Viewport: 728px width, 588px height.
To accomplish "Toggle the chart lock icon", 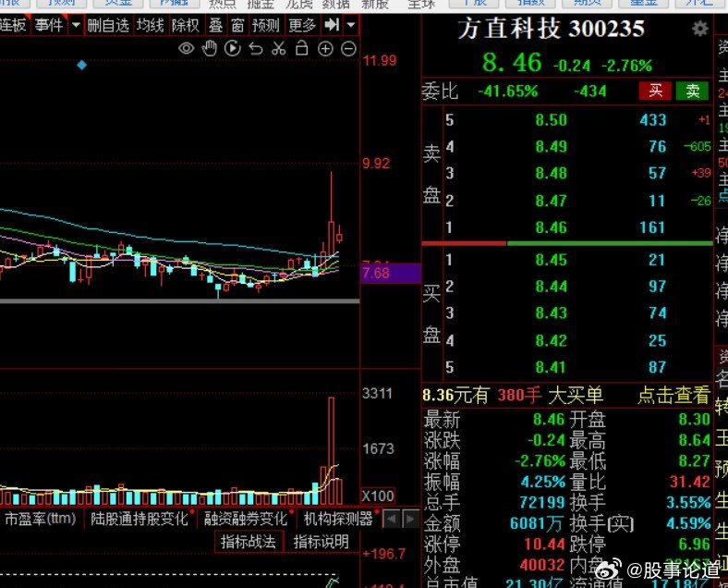I will [x=302, y=48].
